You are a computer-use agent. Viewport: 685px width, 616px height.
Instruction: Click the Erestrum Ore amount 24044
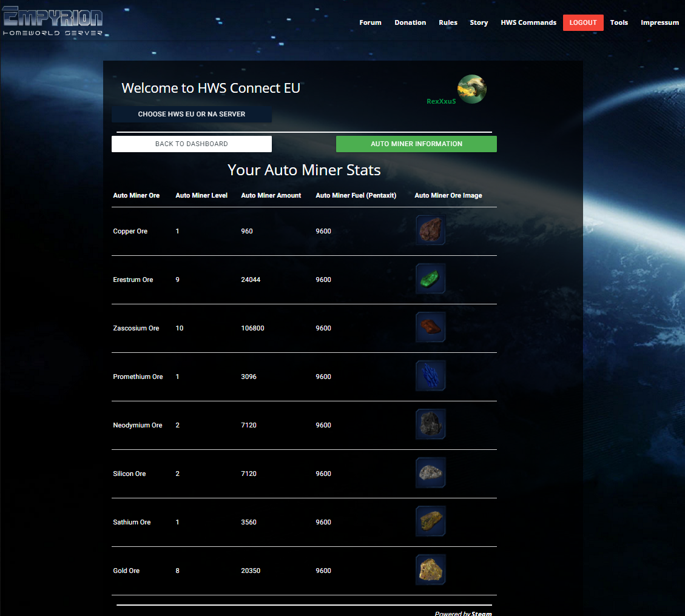point(251,280)
